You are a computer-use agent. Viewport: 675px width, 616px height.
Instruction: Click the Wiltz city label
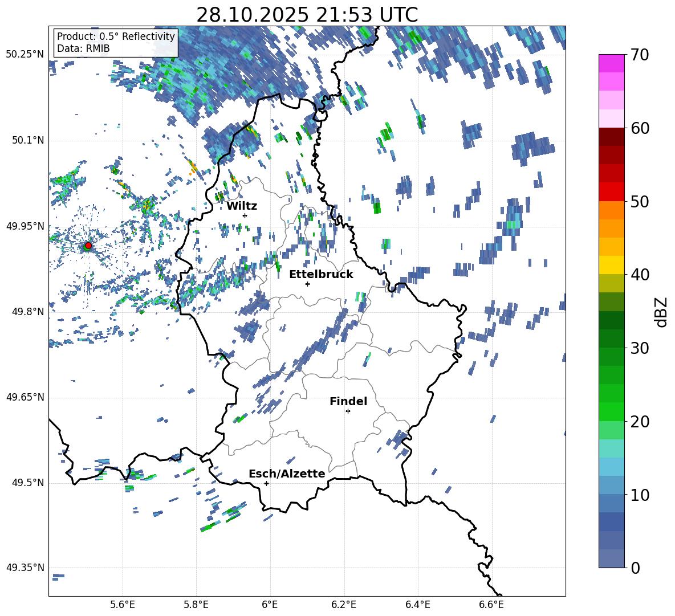(x=242, y=206)
